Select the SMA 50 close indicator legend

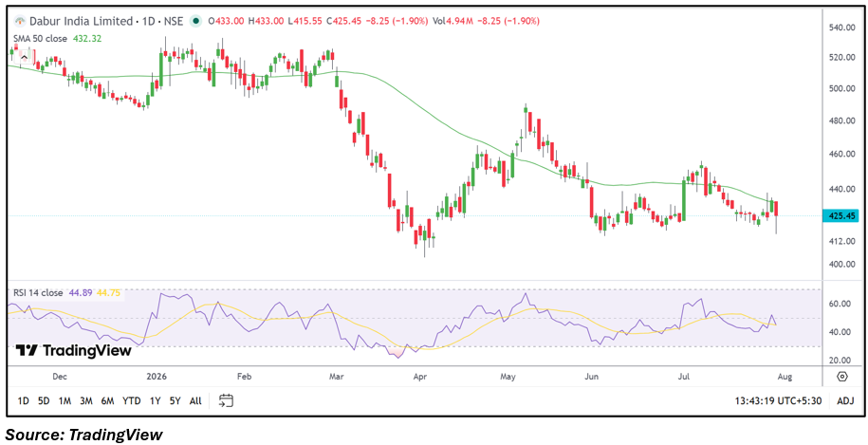coord(40,39)
